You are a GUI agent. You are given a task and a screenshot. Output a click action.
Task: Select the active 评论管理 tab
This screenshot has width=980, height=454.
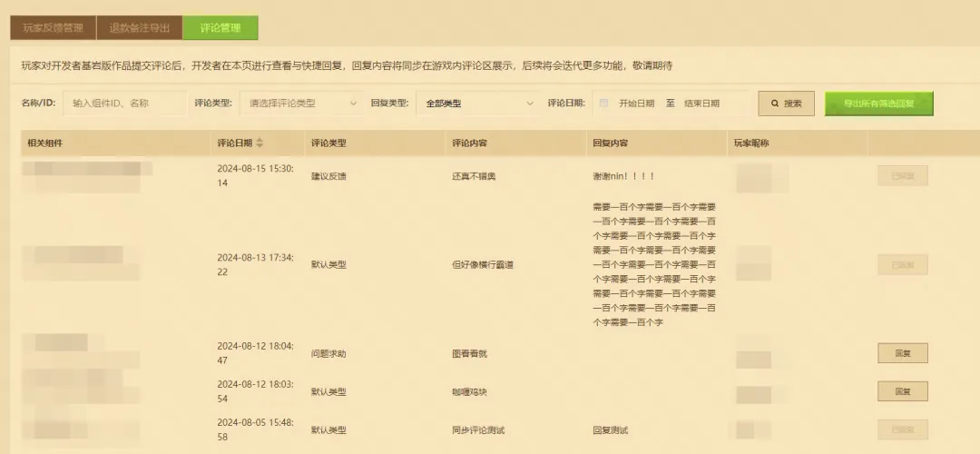(x=220, y=28)
